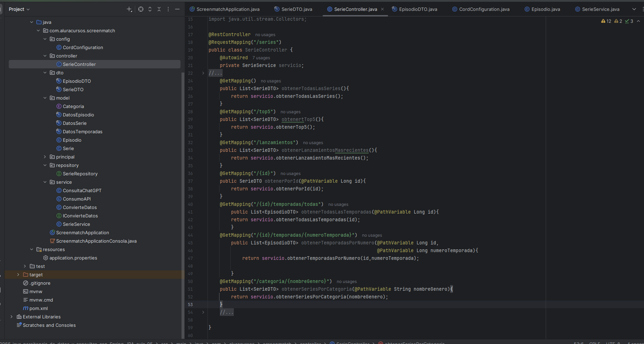Click Collapse All icon in Project panel

click(159, 9)
